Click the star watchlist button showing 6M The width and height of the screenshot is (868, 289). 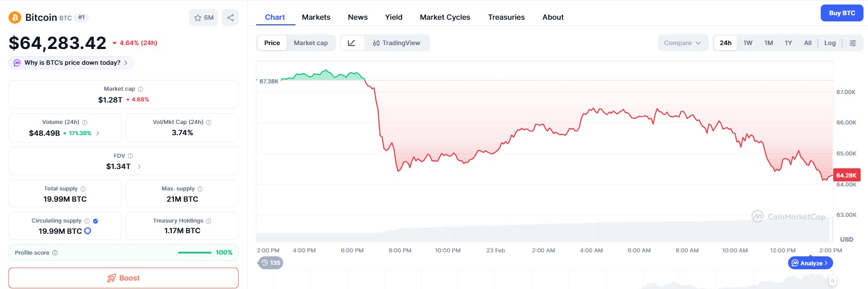(203, 17)
